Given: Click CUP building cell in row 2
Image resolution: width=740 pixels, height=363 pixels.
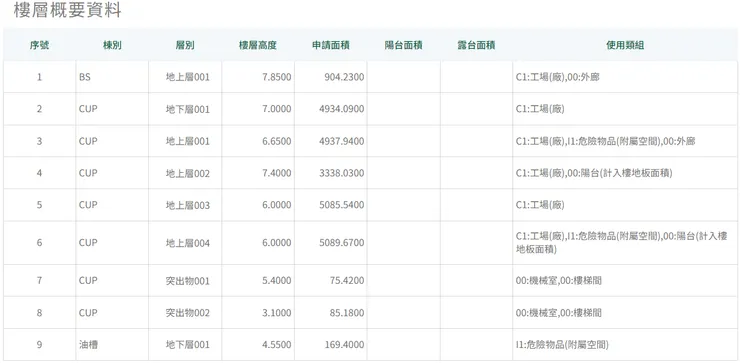Looking at the screenshot, I should click(112, 109).
